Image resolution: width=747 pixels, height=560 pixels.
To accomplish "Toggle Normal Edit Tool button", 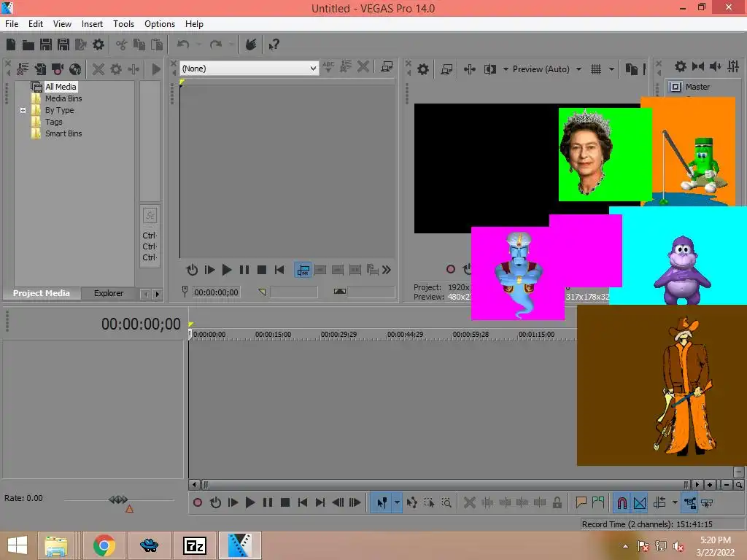I will point(382,502).
